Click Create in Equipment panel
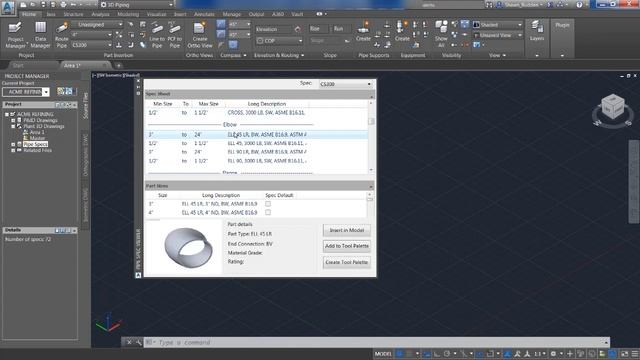 click(x=402, y=32)
